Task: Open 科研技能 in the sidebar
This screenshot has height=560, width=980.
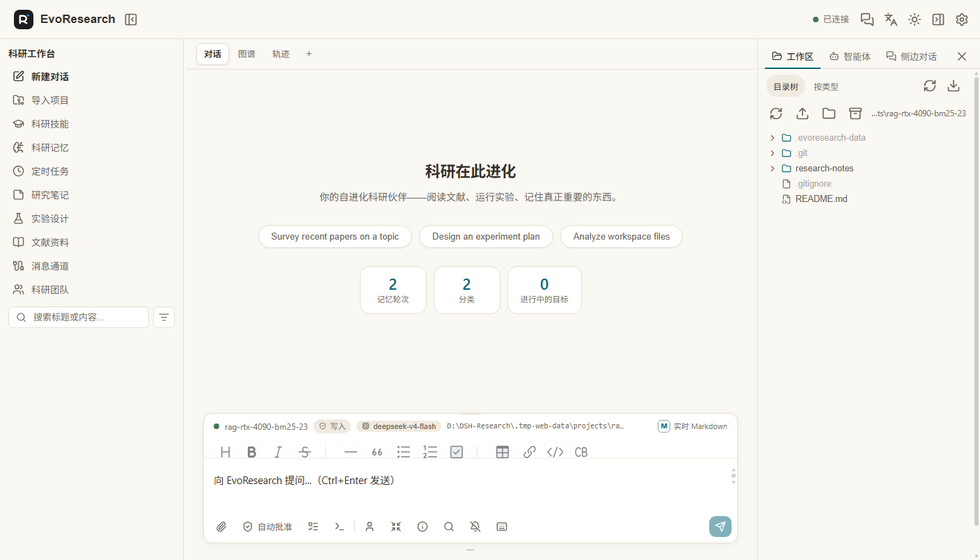Action: click(x=92, y=124)
